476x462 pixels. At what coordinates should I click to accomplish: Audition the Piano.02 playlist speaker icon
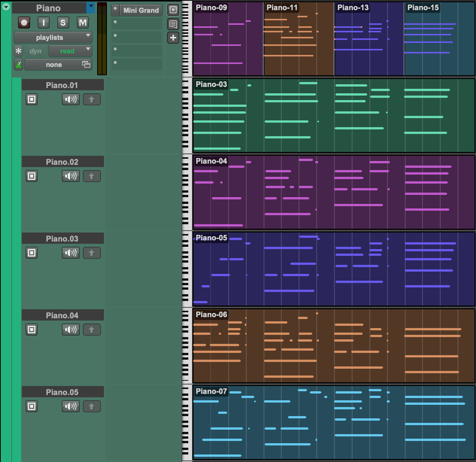[x=71, y=176]
